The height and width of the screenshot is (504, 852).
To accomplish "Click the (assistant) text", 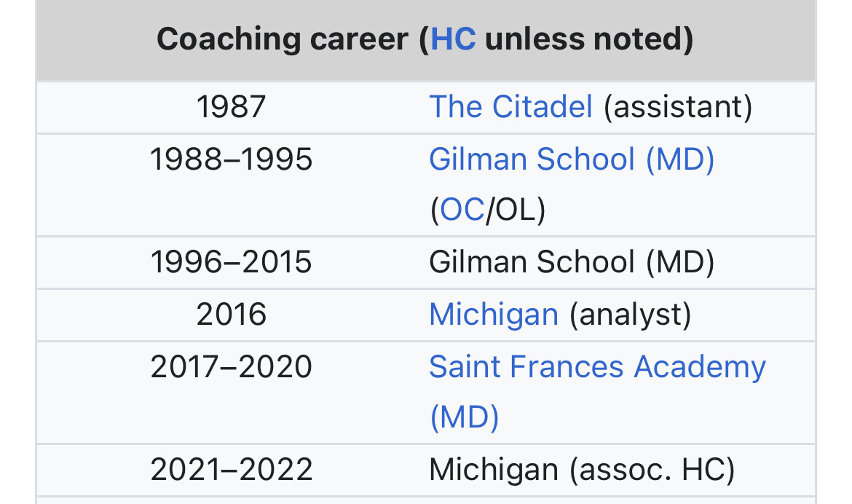I will [678, 106].
